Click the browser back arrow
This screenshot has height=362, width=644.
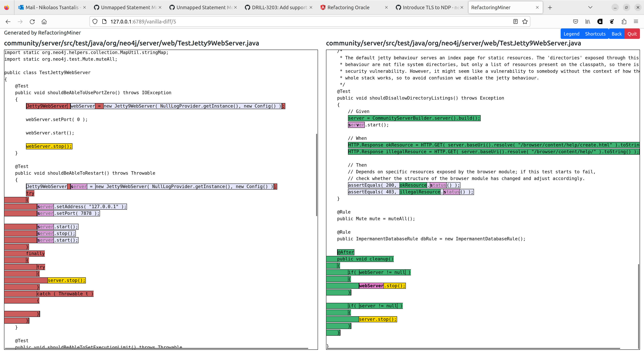(8, 22)
